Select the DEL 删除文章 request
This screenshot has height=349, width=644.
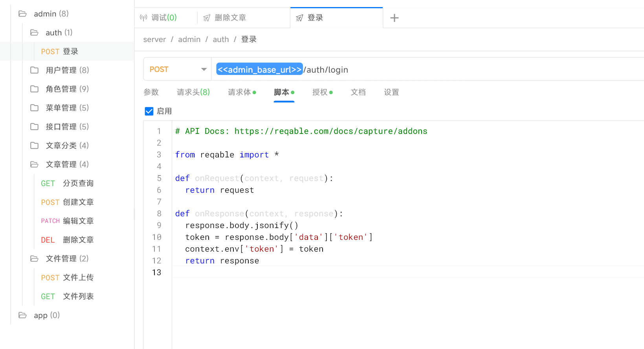67,240
